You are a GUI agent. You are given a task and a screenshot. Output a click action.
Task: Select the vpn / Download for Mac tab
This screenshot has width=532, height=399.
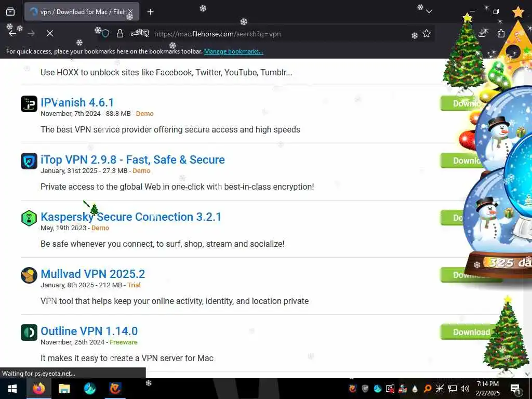(x=82, y=12)
